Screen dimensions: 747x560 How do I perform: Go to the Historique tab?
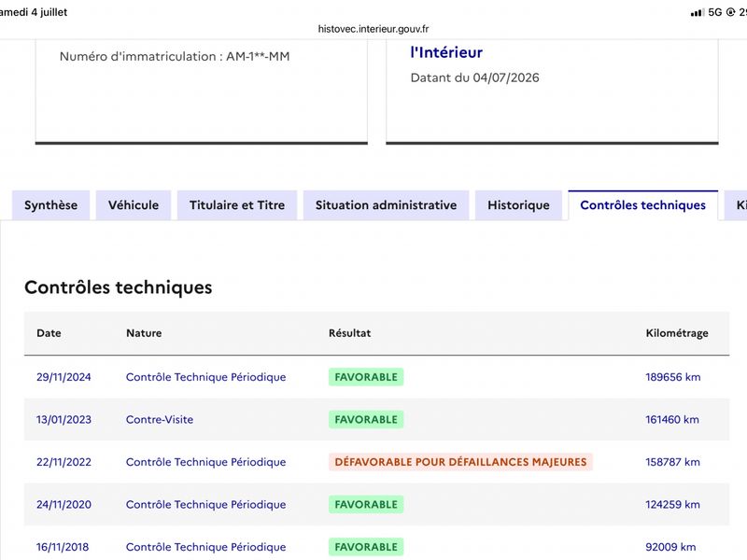click(518, 205)
